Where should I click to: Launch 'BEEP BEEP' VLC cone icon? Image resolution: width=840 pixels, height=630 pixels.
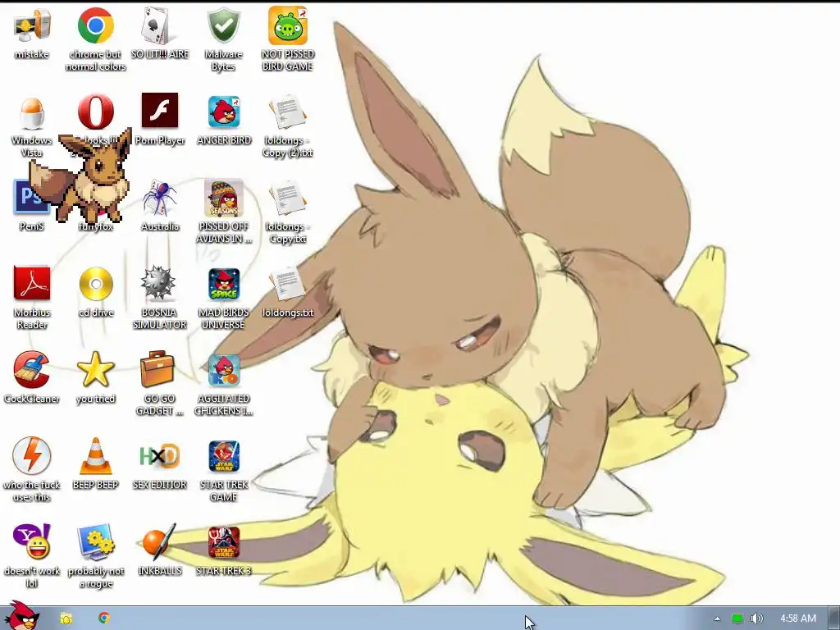[96, 456]
